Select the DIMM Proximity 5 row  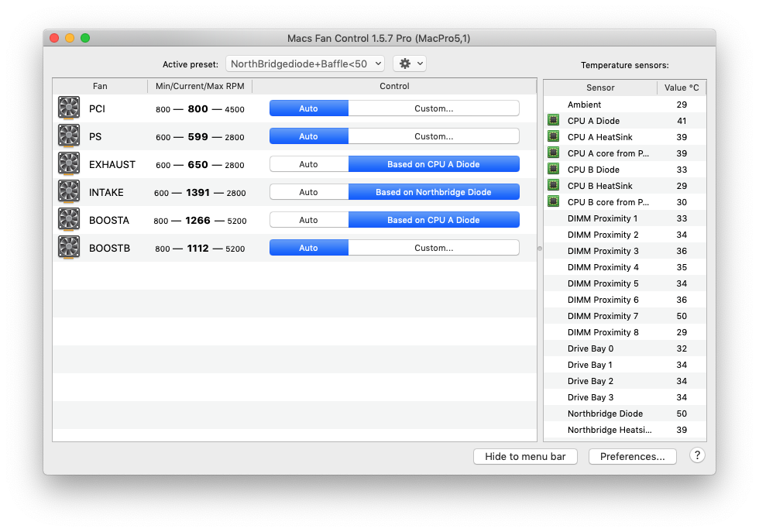click(625, 283)
